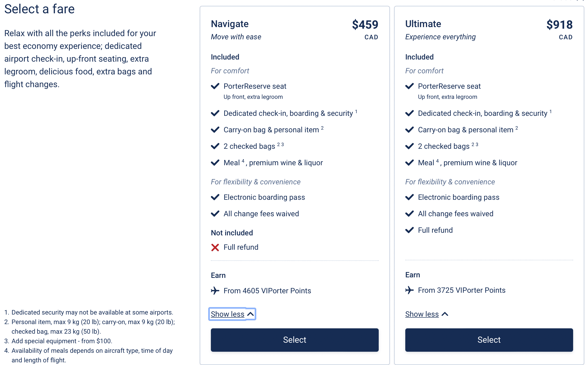Click checkmark beside Ultimate Full refund
Viewport: 588px width, 365px height.
point(409,230)
